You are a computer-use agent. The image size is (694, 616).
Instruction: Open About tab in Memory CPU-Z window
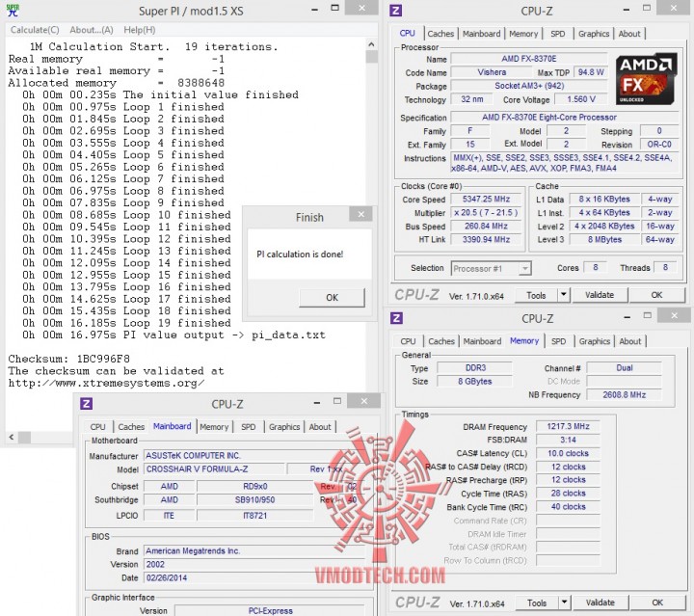(629, 341)
